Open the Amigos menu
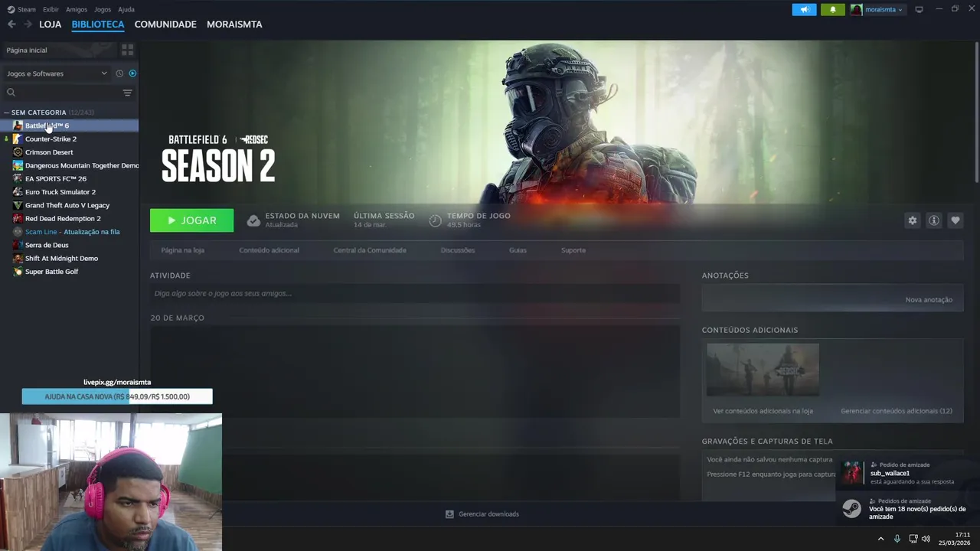 coord(77,9)
